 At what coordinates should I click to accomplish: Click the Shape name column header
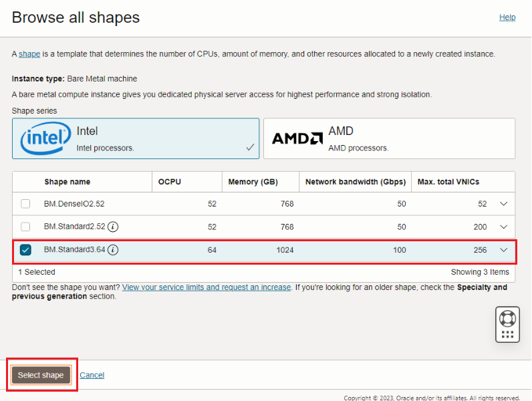(x=67, y=182)
